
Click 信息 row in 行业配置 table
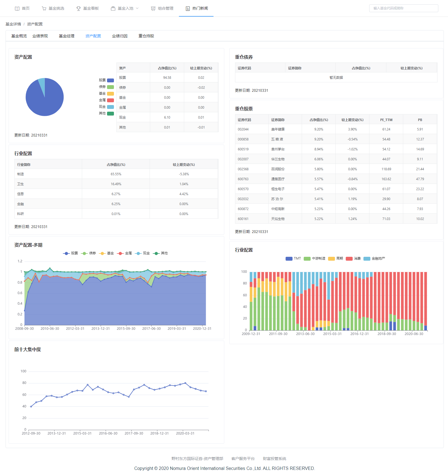point(116,194)
